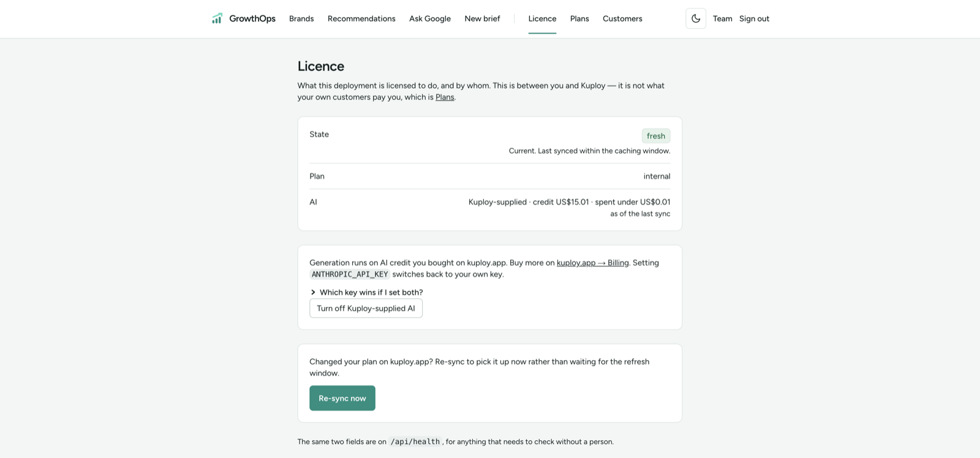
Task: Click the GrowthOps bar-chart logo icon
Action: coord(217,18)
